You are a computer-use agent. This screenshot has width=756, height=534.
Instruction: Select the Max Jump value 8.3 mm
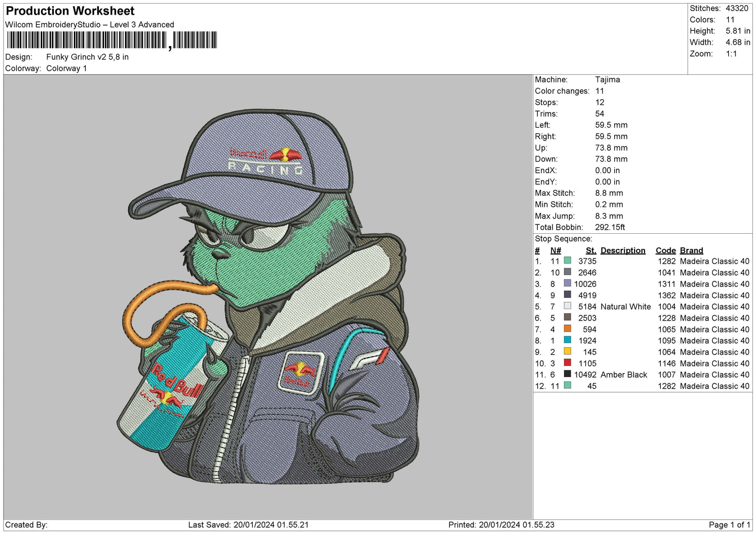(609, 216)
